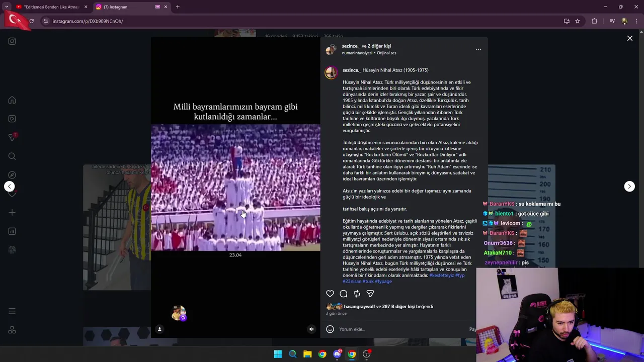Open Search from the sidebar
The height and width of the screenshot is (362, 644).
pyautogui.click(x=12, y=156)
